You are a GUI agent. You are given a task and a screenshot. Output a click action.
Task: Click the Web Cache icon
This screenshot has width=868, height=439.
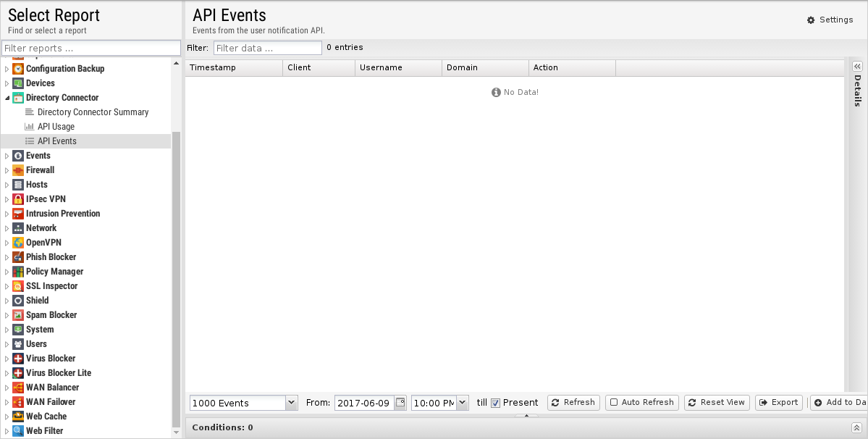pos(18,417)
